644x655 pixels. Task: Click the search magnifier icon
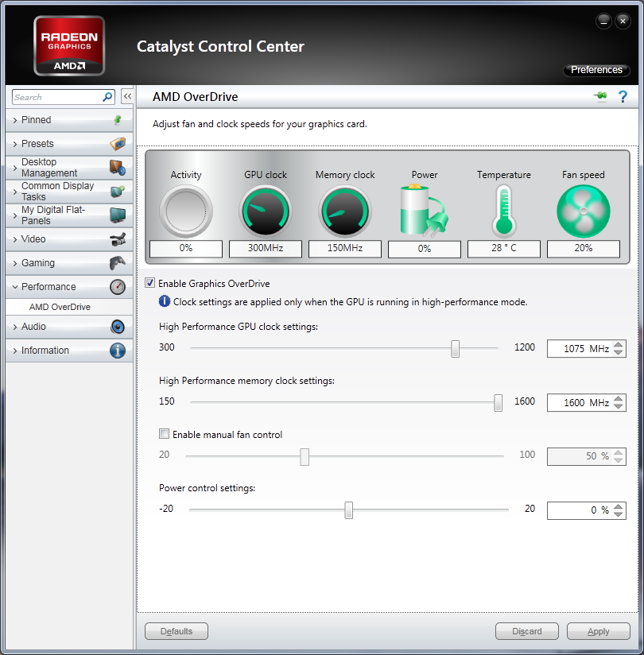click(x=107, y=97)
